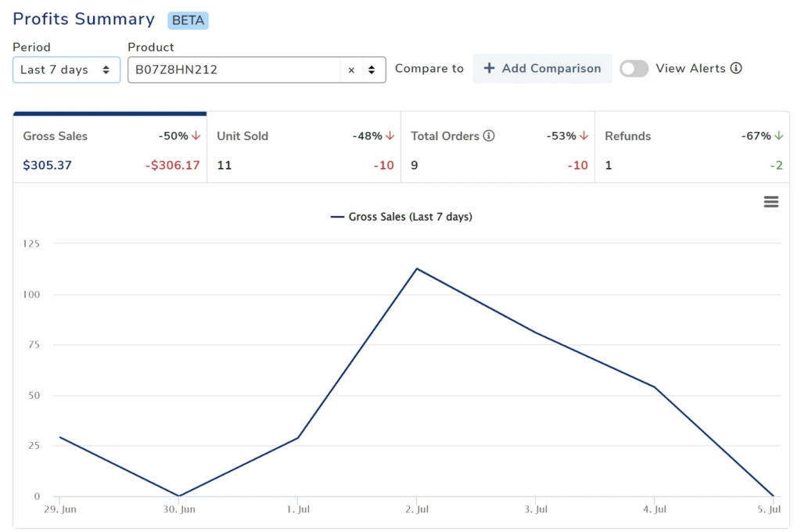The image size is (801, 532).
Task: Select the Gross Sales summary card
Action: click(110, 149)
